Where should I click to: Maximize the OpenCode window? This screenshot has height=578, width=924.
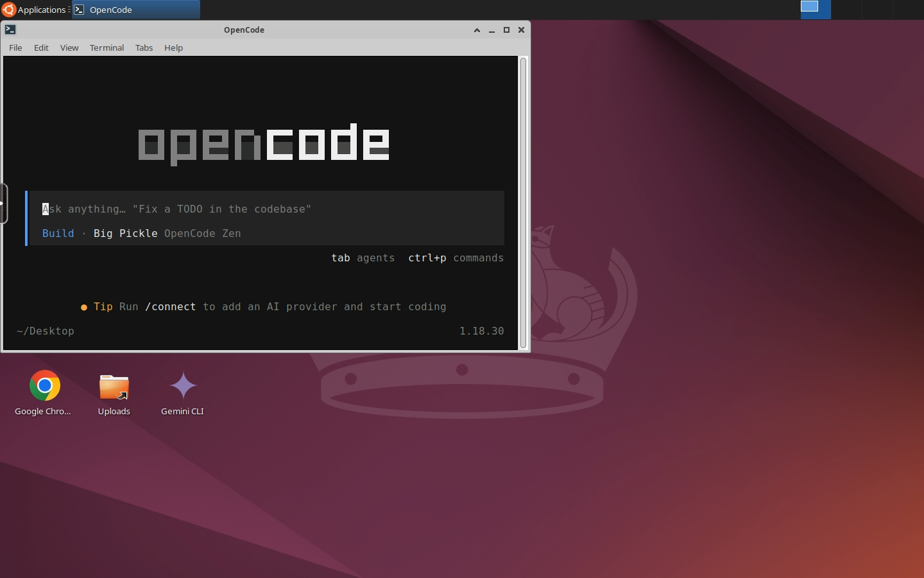(x=506, y=30)
